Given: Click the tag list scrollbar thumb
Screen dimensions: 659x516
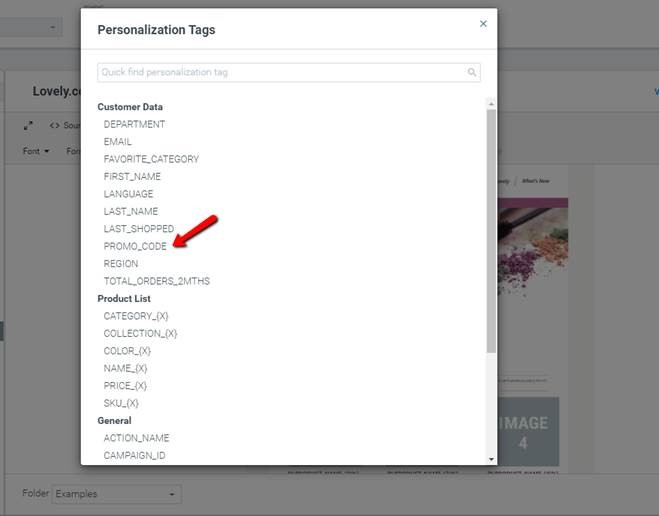Looking at the screenshot, I should coord(491,231).
